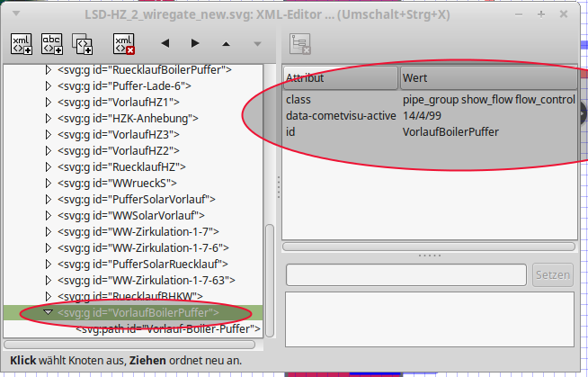Sort by the Attribut column header
This screenshot has width=588, height=377.
point(340,78)
